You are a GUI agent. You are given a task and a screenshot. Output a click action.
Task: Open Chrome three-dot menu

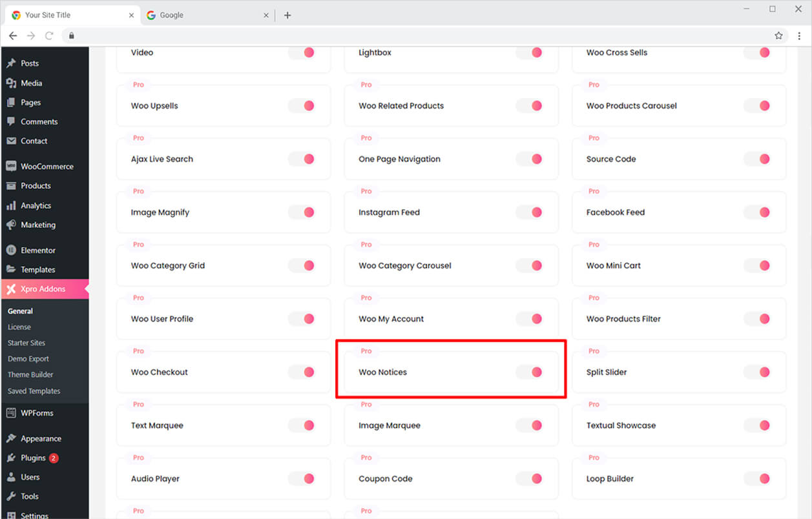point(799,36)
